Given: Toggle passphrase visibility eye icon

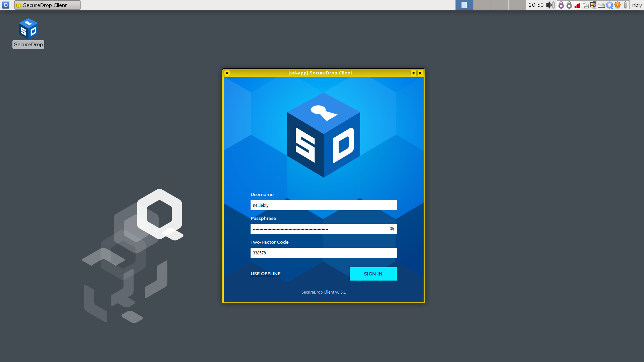Looking at the screenshot, I should pyautogui.click(x=391, y=229).
